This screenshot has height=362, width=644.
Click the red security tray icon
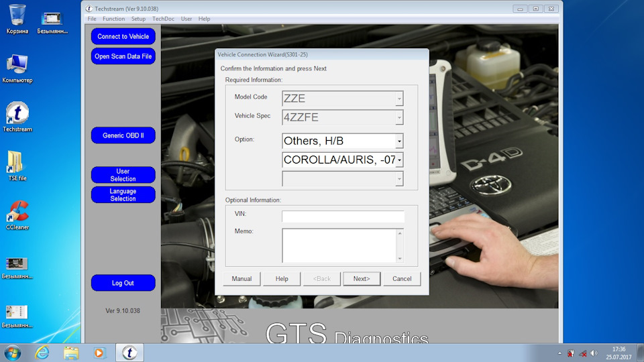tap(571, 353)
